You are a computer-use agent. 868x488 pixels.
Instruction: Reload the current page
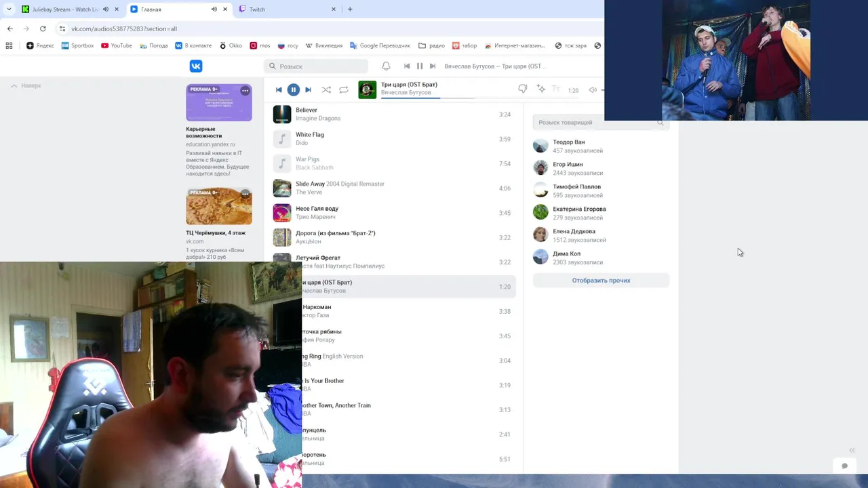(x=43, y=28)
